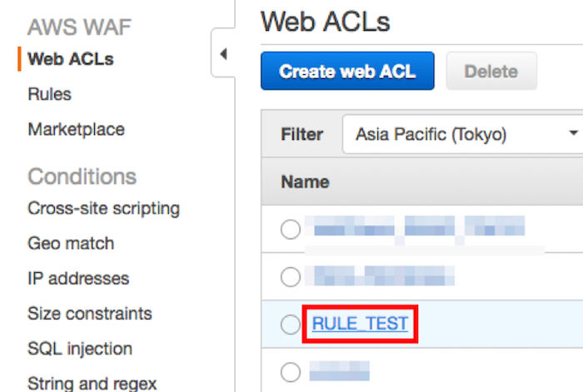
Task: Select the RULE_TEST radio button
Action: 290,325
